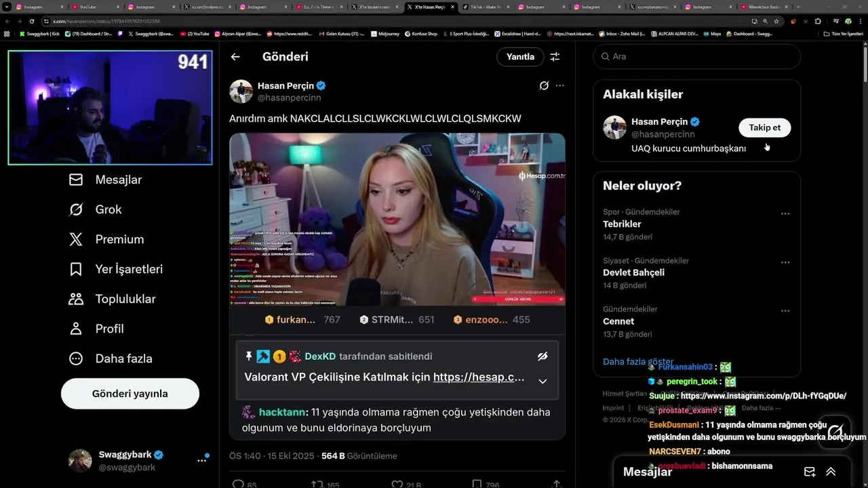
Task: Open the Chrome profile avatar
Action: pyautogui.click(x=848, y=21)
